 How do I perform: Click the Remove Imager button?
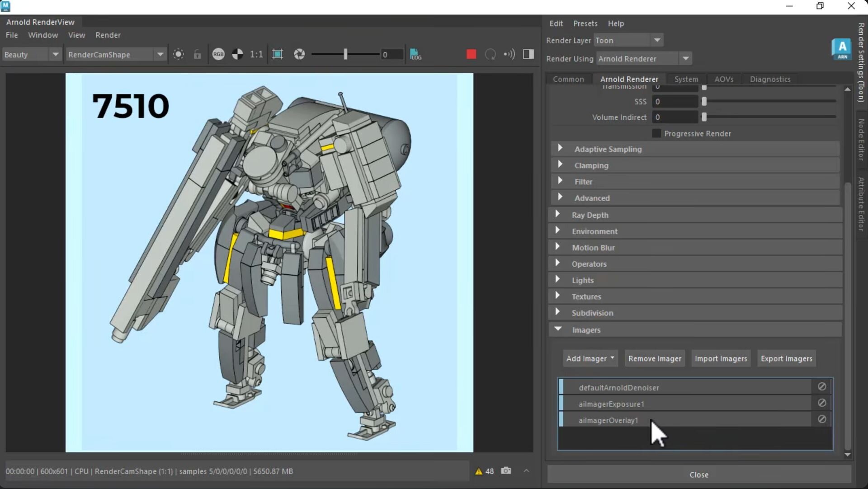655,358
